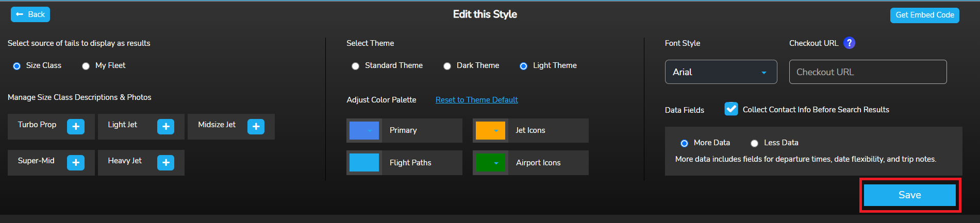Switch to Standard Theme
980x223 pixels.
coord(356,66)
